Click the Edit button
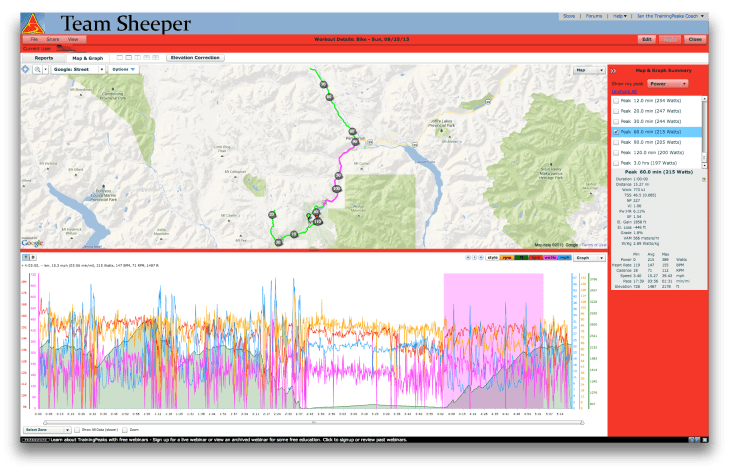The image size is (729, 471). pos(647,40)
